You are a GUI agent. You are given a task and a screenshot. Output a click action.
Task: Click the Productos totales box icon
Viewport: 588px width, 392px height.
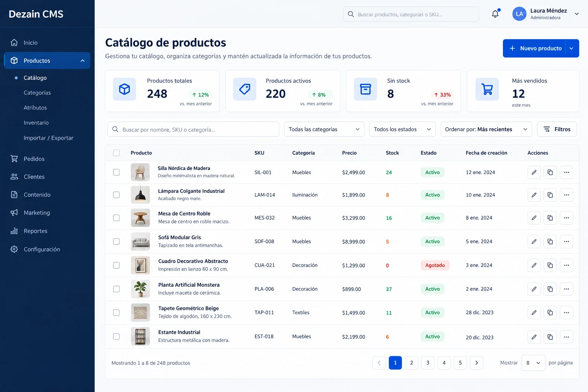[124, 89]
